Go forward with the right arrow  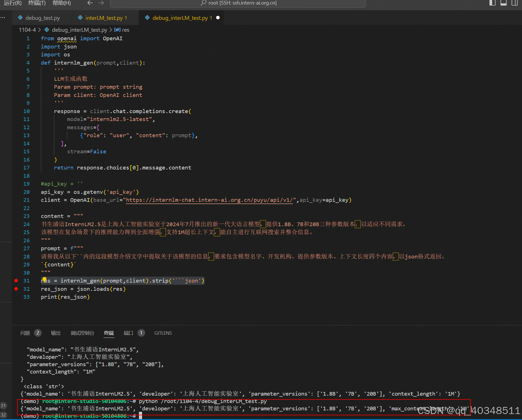tap(101, 3)
